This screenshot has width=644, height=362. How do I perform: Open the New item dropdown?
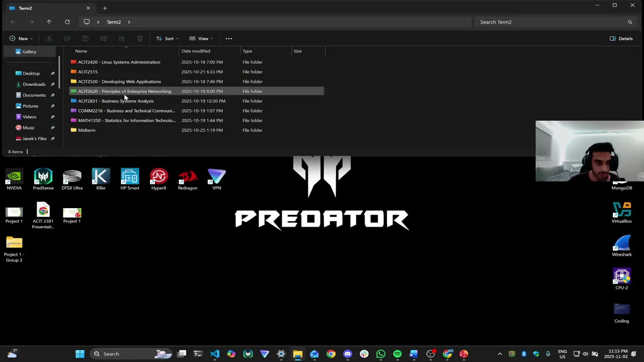(x=21, y=39)
